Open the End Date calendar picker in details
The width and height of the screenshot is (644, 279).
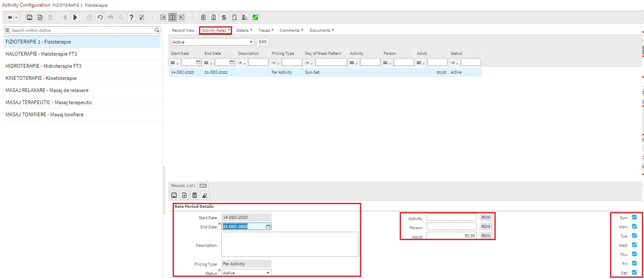[x=268, y=226]
